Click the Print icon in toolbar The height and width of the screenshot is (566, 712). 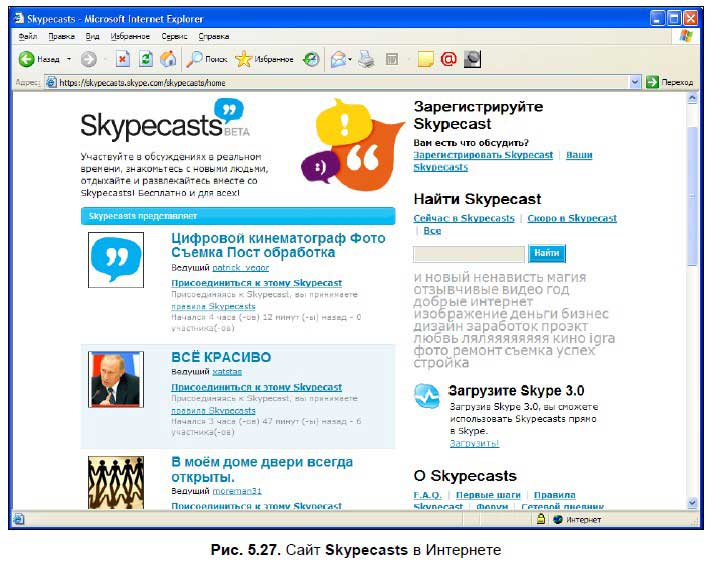367,59
